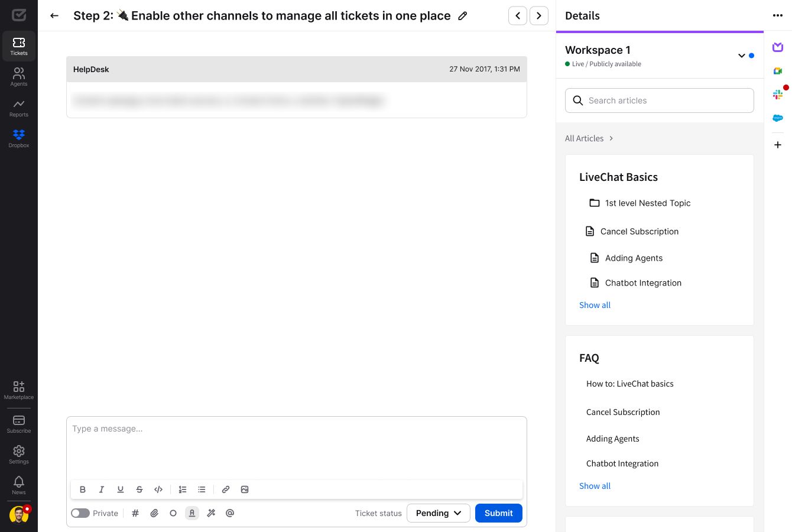
Task: Open the Tickets section in the sidebar
Action: [x=18, y=46]
